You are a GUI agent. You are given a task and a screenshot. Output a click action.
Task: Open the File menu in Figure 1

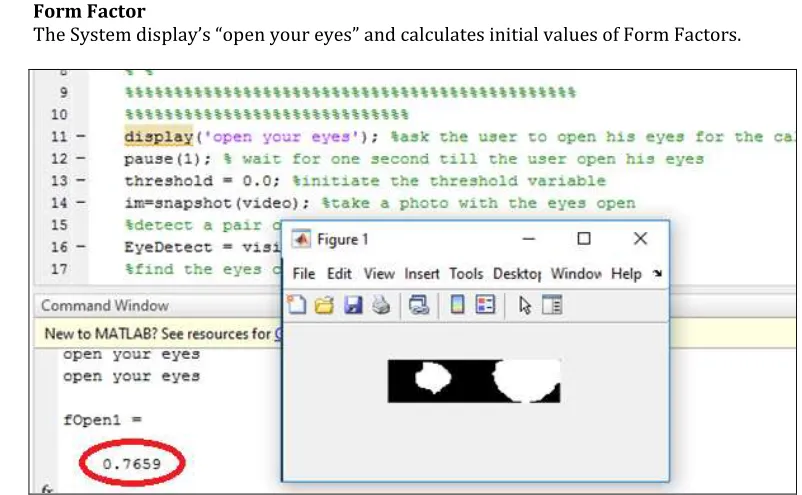point(304,274)
